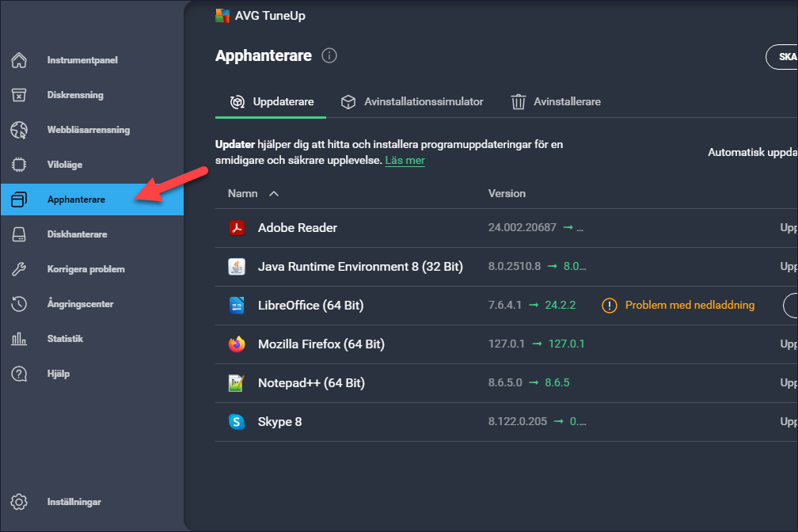Click the Version column header
798x532 pixels.
pos(507,193)
